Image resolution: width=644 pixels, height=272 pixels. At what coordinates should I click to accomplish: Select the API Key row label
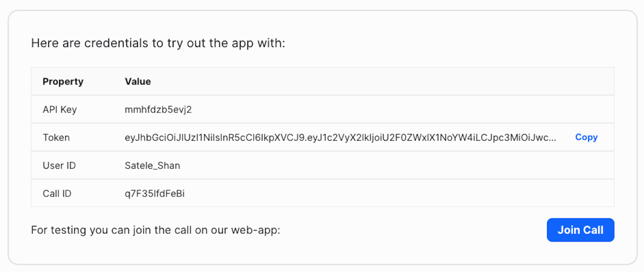[x=60, y=109]
